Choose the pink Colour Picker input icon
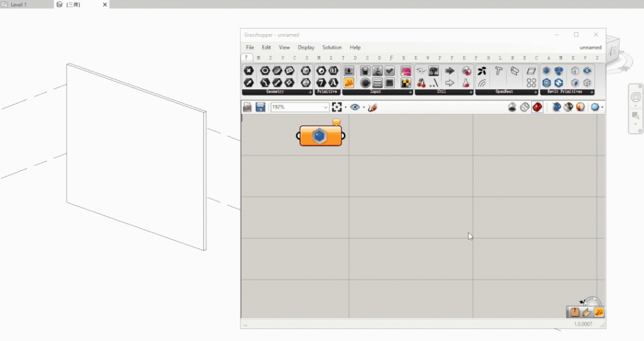644x341 pixels. click(x=406, y=70)
